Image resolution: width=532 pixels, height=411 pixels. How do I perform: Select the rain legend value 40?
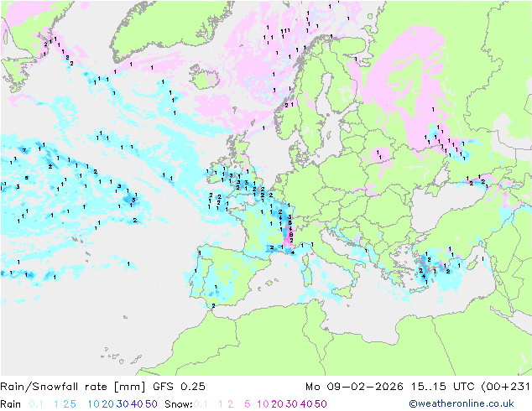click(137, 404)
